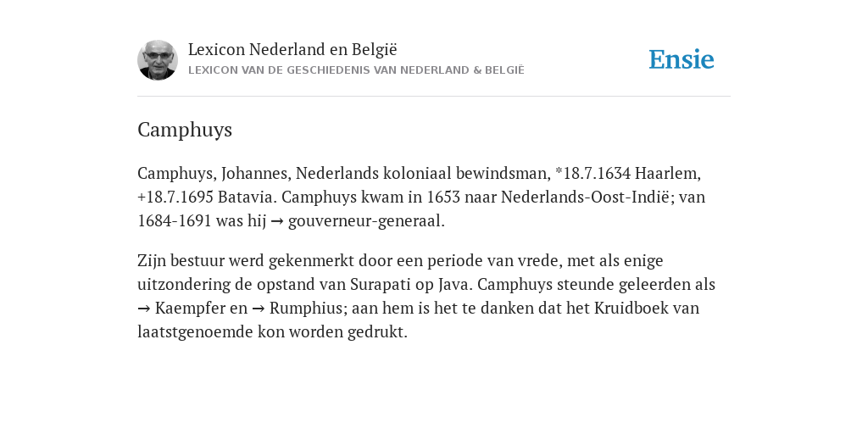
Task: Click the phrase Nederlands koloniaal bewindsman
Action: (423, 173)
